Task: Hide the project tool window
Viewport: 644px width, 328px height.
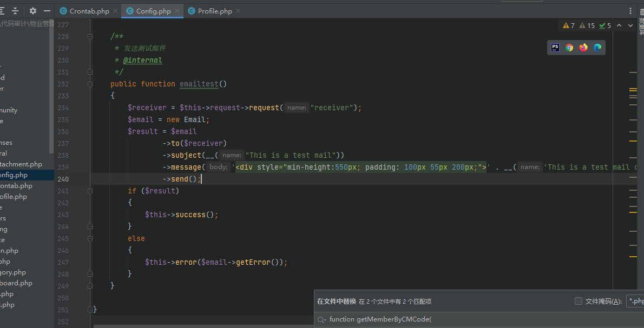Action: pyautogui.click(x=47, y=11)
